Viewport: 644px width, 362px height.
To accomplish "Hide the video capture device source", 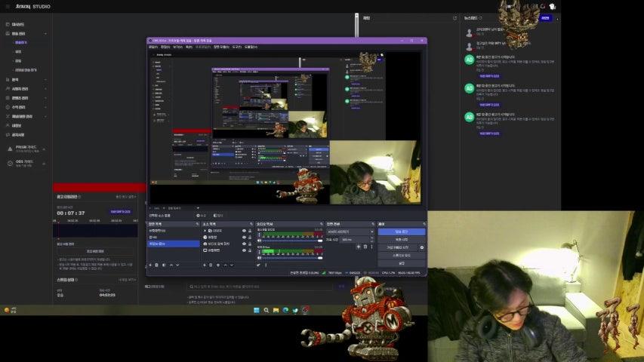I will click(244, 244).
